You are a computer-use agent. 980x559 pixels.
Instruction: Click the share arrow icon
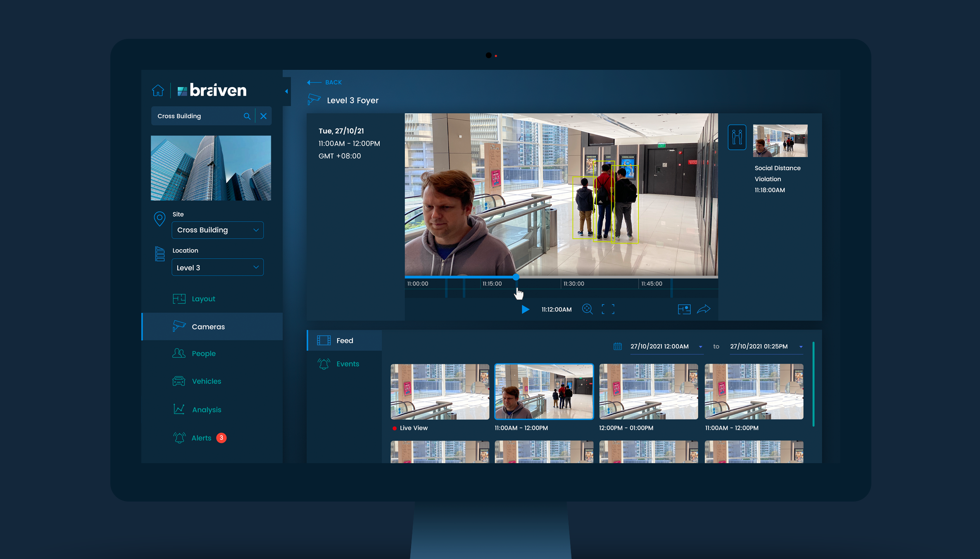[x=704, y=309]
